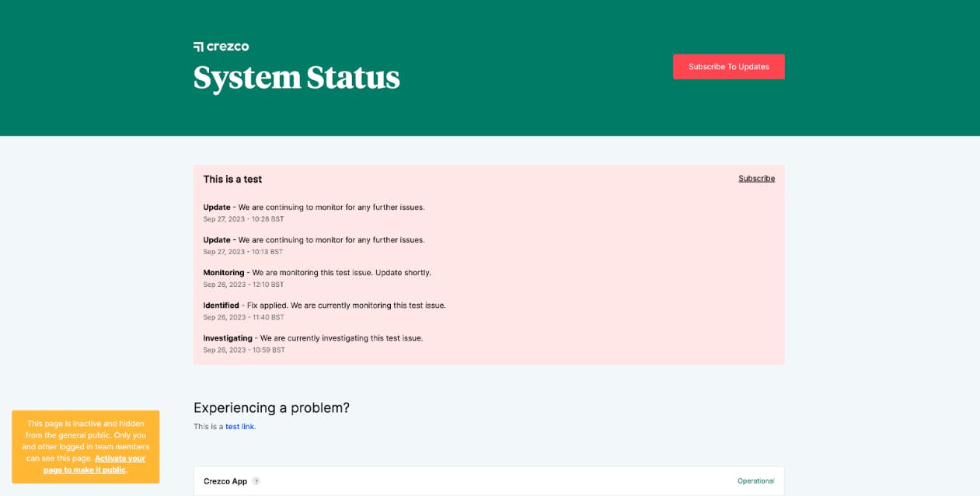
Task: Click the Identified update entry
Action: (324, 305)
